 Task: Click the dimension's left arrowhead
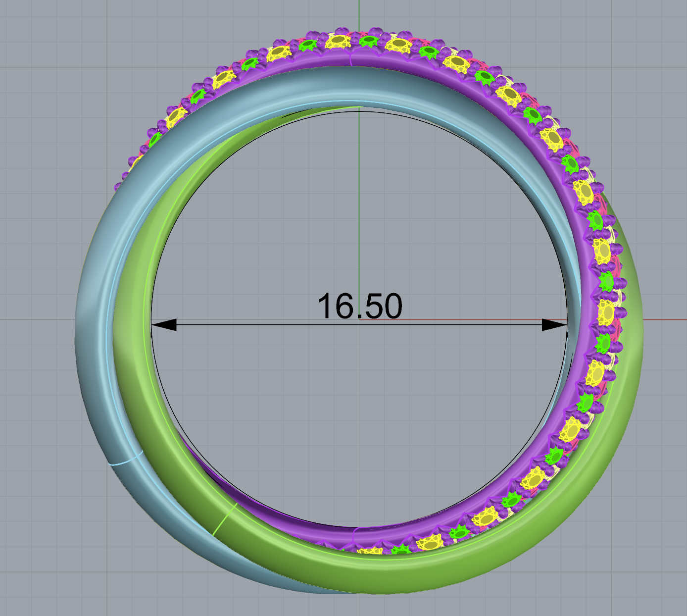coord(164,325)
